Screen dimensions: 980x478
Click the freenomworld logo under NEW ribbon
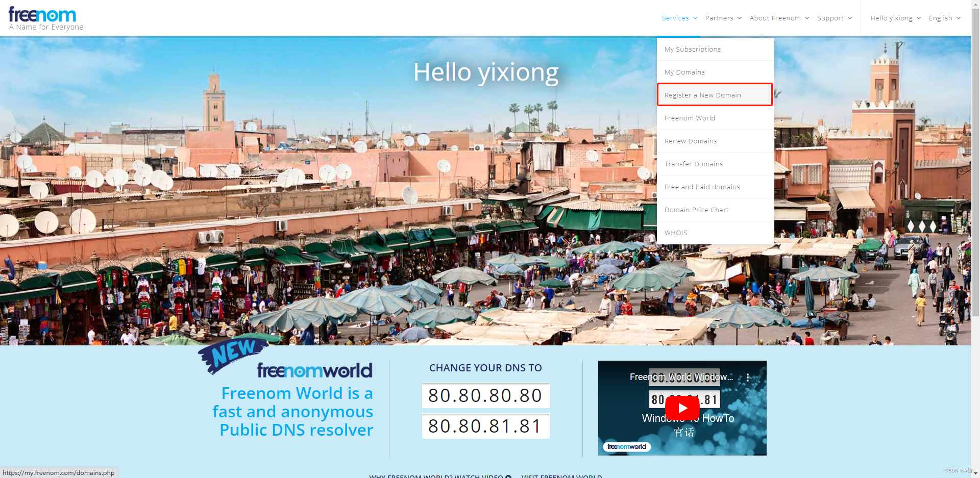314,370
